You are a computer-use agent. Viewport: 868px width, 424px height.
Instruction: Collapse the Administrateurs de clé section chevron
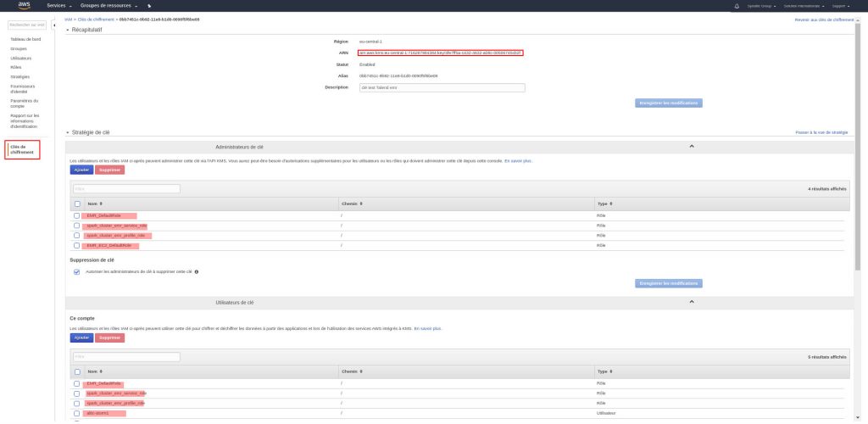(692, 146)
